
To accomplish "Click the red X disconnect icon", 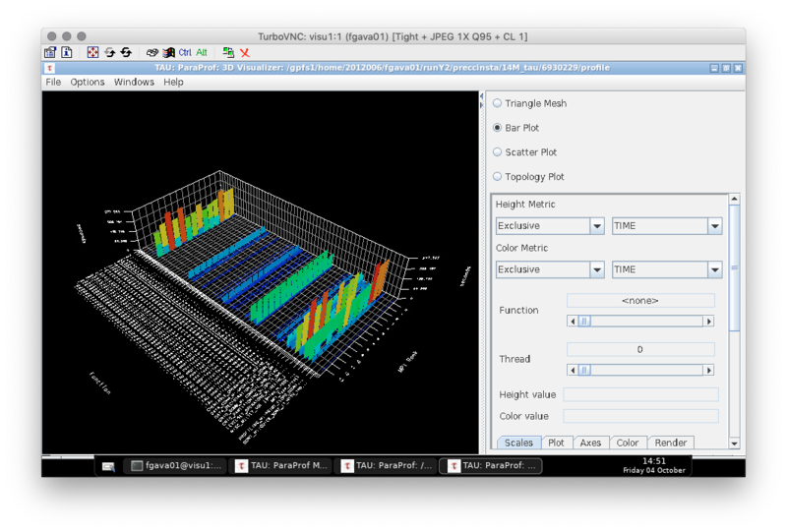I will (x=244, y=52).
